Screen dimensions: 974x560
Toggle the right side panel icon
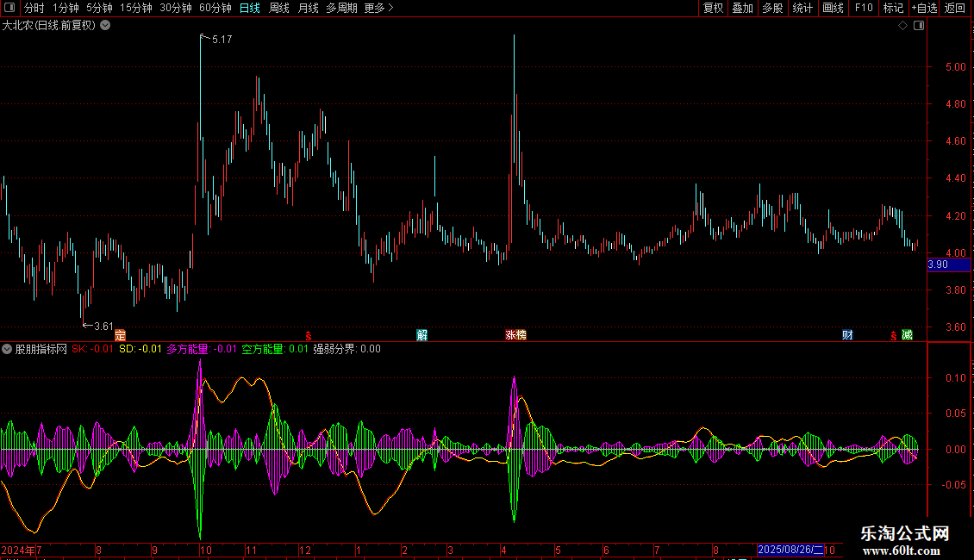point(919,26)
